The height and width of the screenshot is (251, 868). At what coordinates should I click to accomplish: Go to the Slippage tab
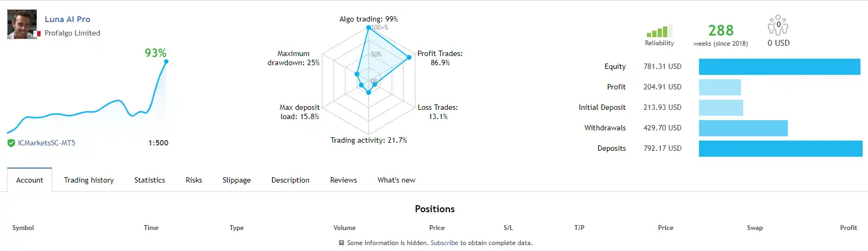(x=236, y=180)
